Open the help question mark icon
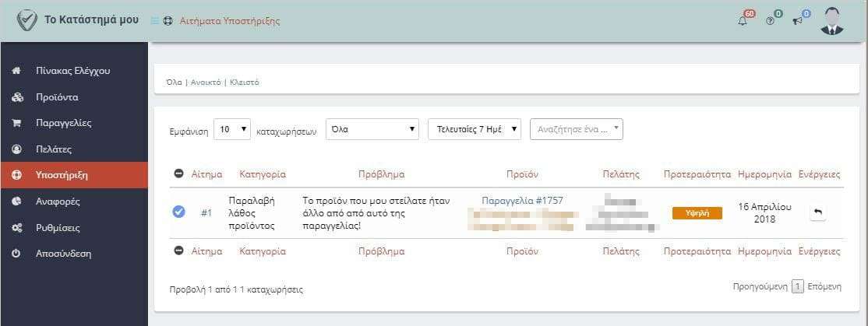 (x=770, y=21)
